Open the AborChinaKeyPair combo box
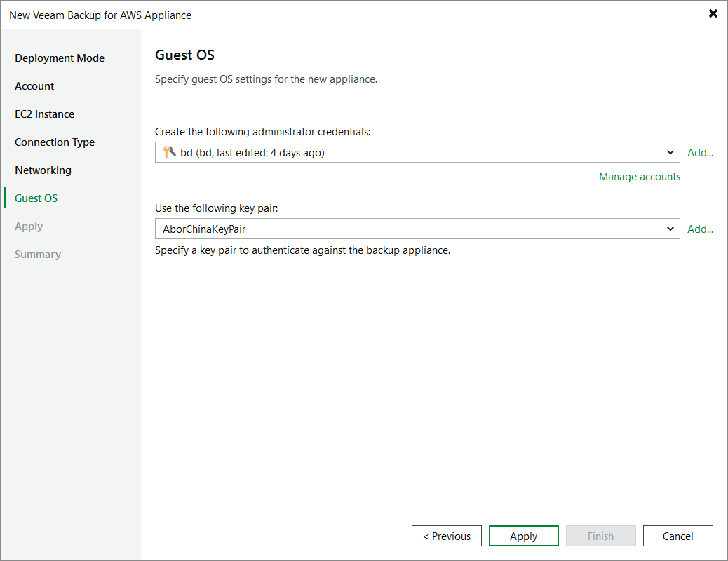Image resolution: width=728 pixels, height=561 pixels. 417,229
